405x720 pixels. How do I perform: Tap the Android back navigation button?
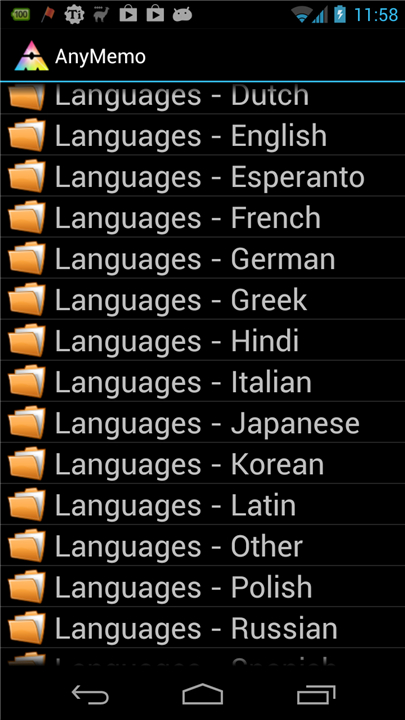point(90,694)
